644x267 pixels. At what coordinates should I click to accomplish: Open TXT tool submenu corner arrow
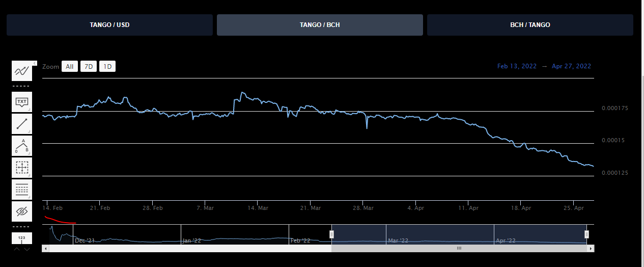(30, 110)
